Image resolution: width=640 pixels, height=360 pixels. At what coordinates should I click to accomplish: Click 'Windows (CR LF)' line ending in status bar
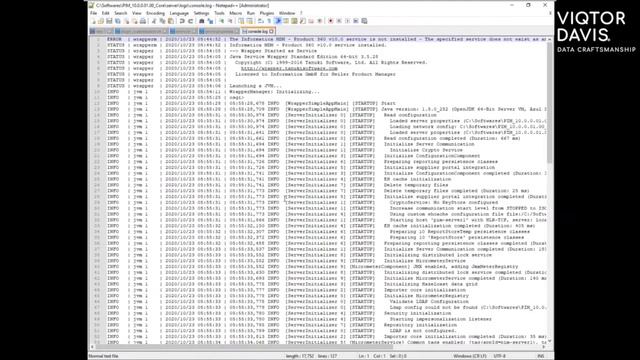pyautogui.click(x=470, y=356)
